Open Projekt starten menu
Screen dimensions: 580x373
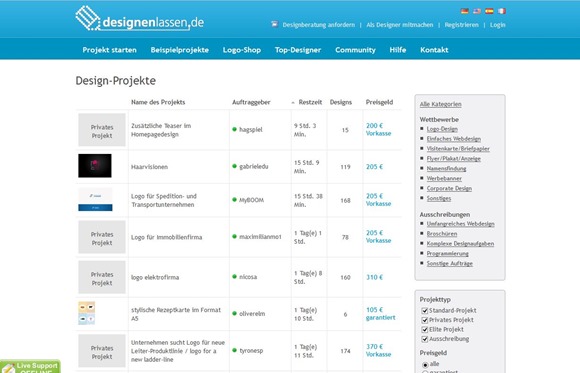click(109, 50)
